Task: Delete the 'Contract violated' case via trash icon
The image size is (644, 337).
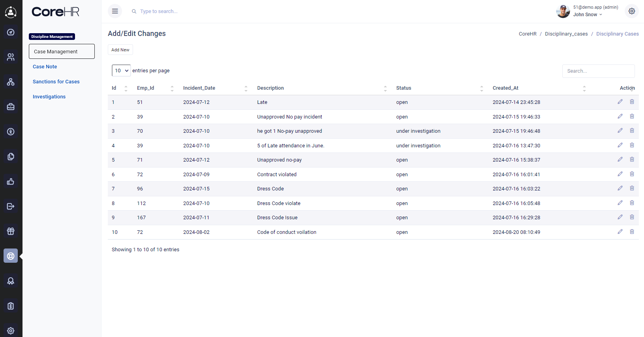Action: [x=632, y=174]
